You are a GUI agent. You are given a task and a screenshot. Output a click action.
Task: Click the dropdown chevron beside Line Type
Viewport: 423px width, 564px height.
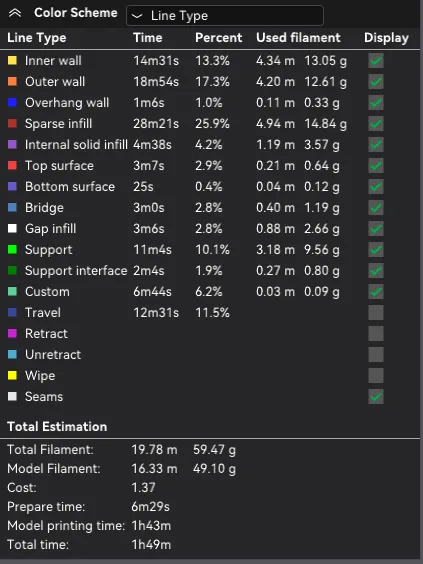[x=137, y=16]
